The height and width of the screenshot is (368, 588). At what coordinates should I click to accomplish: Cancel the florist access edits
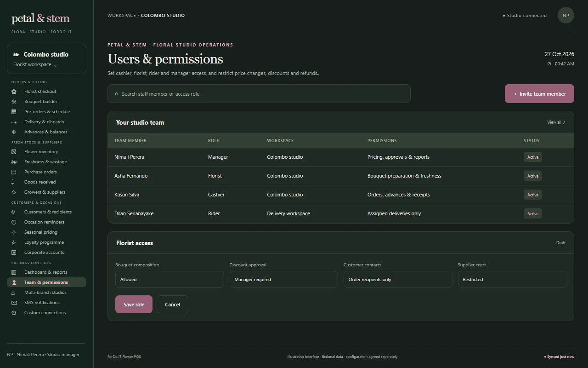(172, 305)
